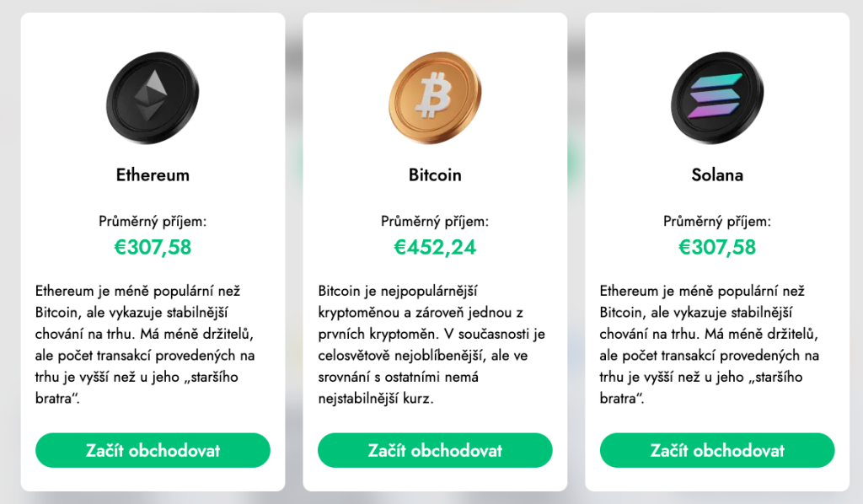This screenshot has width=863, height=504.
Task: Select the Ethereum card heading
Action: pyautogui.click(x=153, y=175)
